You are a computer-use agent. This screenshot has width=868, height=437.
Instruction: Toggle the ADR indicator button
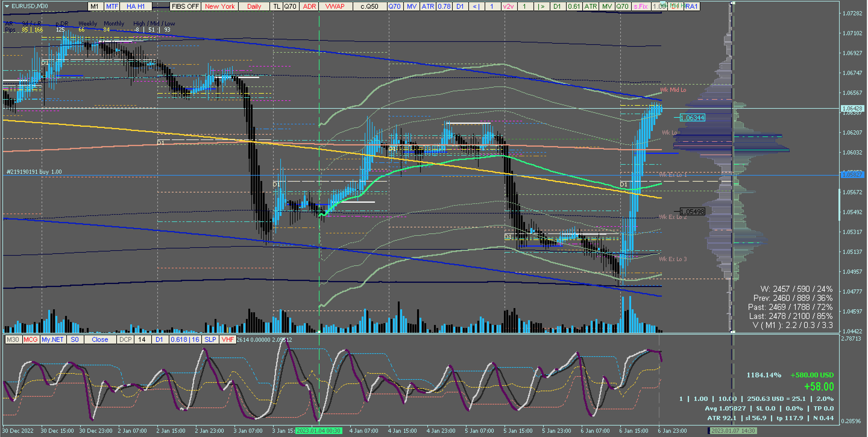pyautogui.click(x=309, y=6)
